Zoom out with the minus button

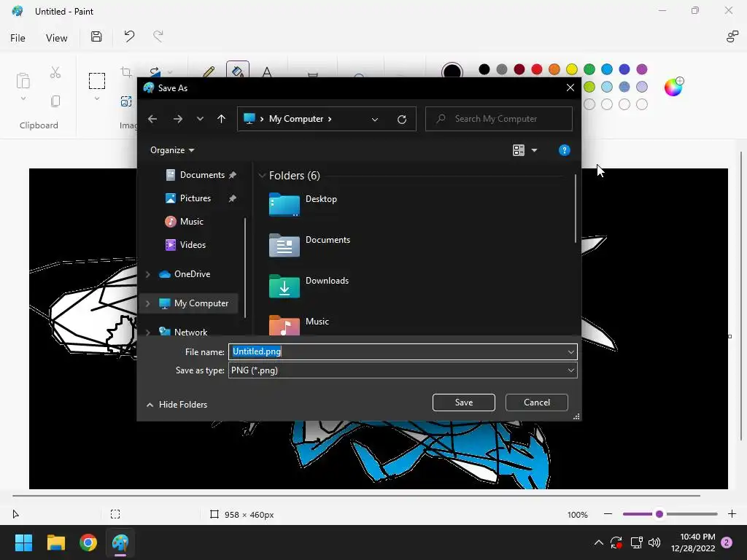(x=608, y=514)
